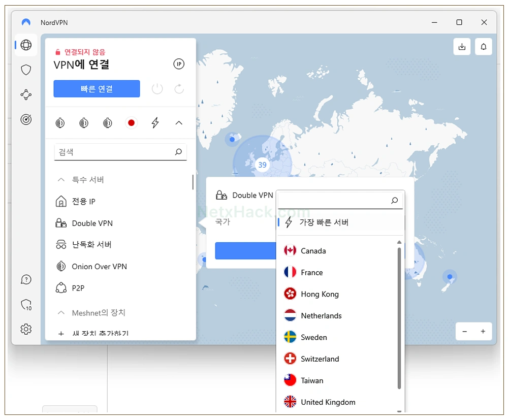Click the power disconnect icon
Viewport: 508px width, 420px height.
tap(157, 89)
